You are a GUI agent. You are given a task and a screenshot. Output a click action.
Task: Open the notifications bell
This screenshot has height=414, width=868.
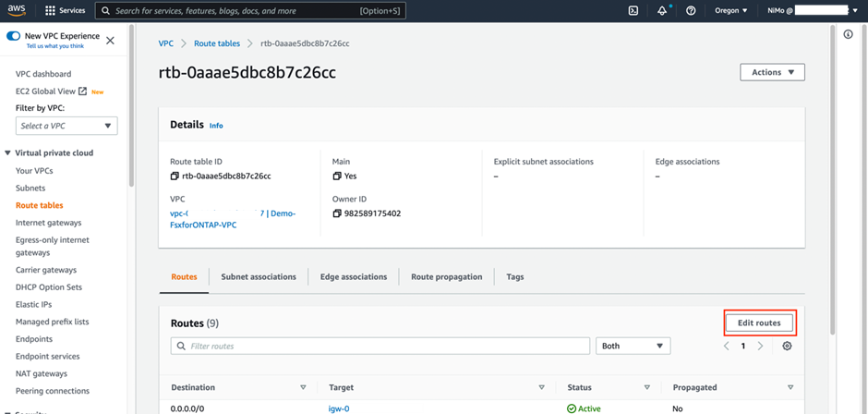pyautogui.click(x=662, y=11)
